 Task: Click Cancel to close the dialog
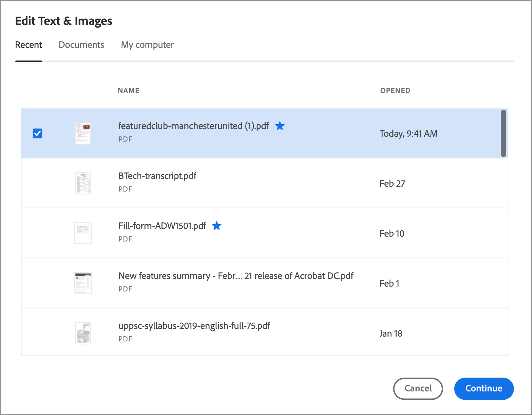[418, 389]
